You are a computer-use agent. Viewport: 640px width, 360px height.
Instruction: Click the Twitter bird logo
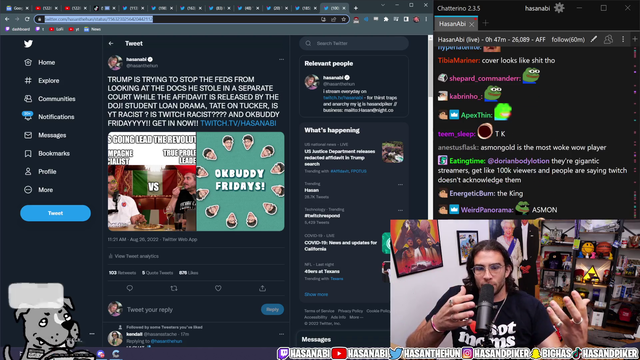[x=28, y=44]
